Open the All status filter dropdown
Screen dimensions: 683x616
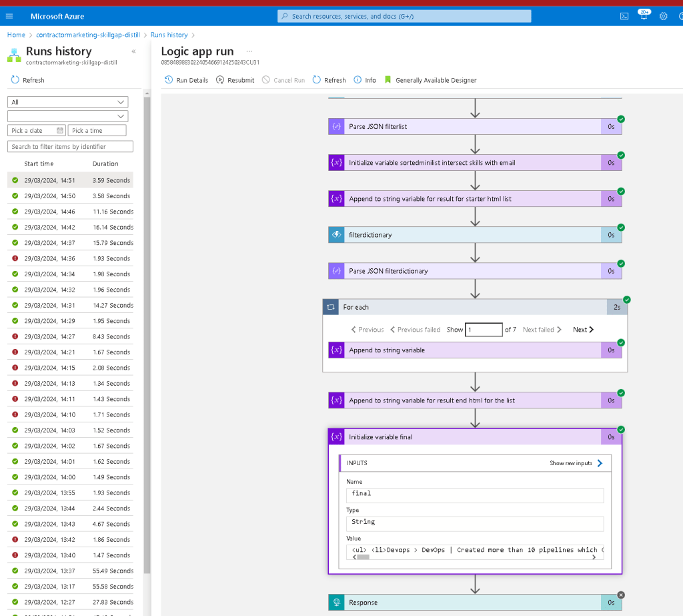(68, 102)
